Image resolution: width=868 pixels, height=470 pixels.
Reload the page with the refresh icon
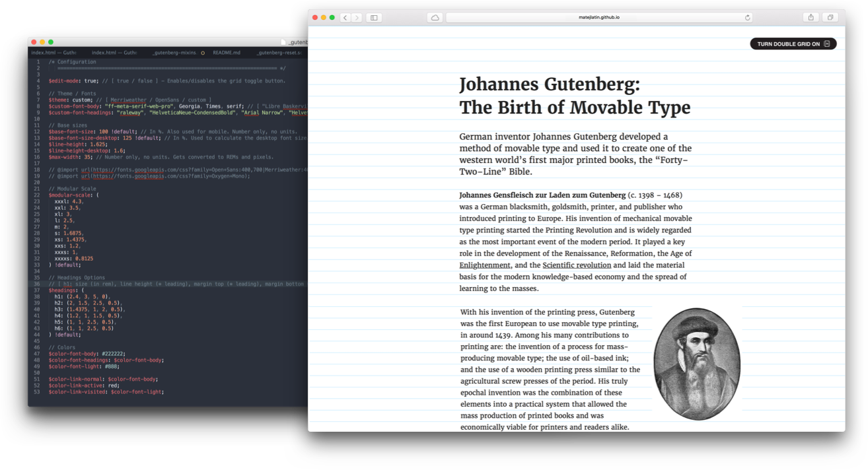coord(747,17)
